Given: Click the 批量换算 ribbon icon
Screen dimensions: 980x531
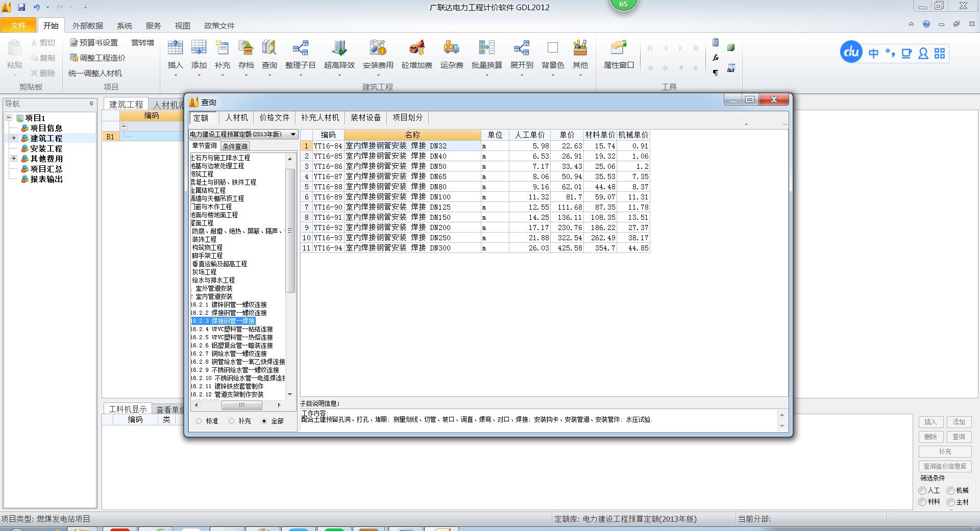Looking at the screenshot, I should pyautogui.click(x=486, y=48).
